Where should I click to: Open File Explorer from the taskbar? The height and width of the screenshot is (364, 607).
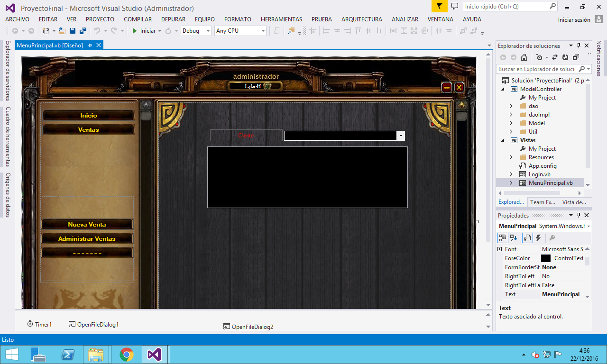point(96,355)
